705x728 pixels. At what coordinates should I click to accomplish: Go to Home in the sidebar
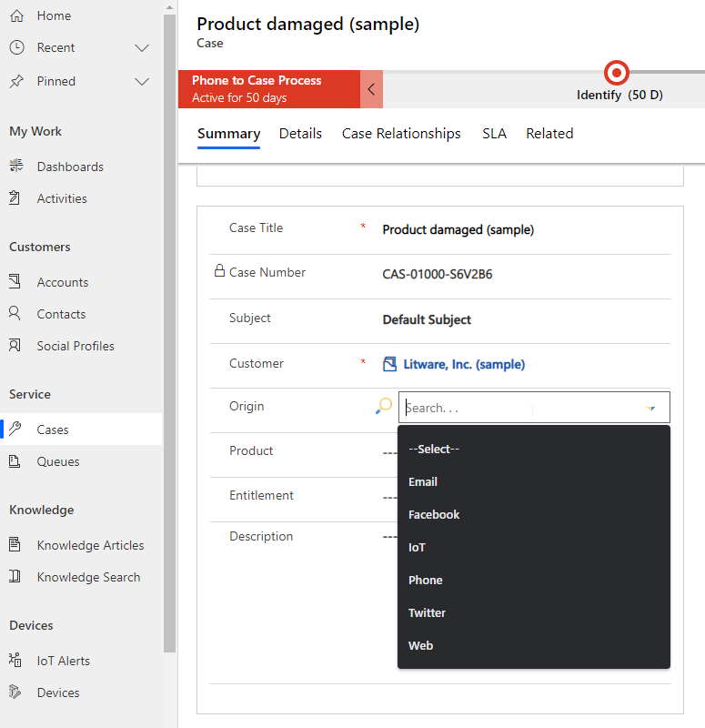(54, 15)
